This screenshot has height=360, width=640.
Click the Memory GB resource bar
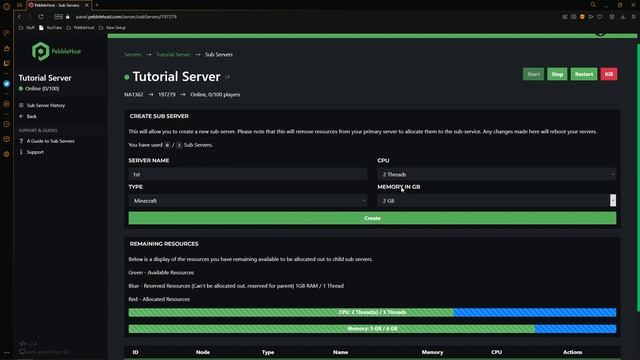pyautogui.click(x=372, y=329)
